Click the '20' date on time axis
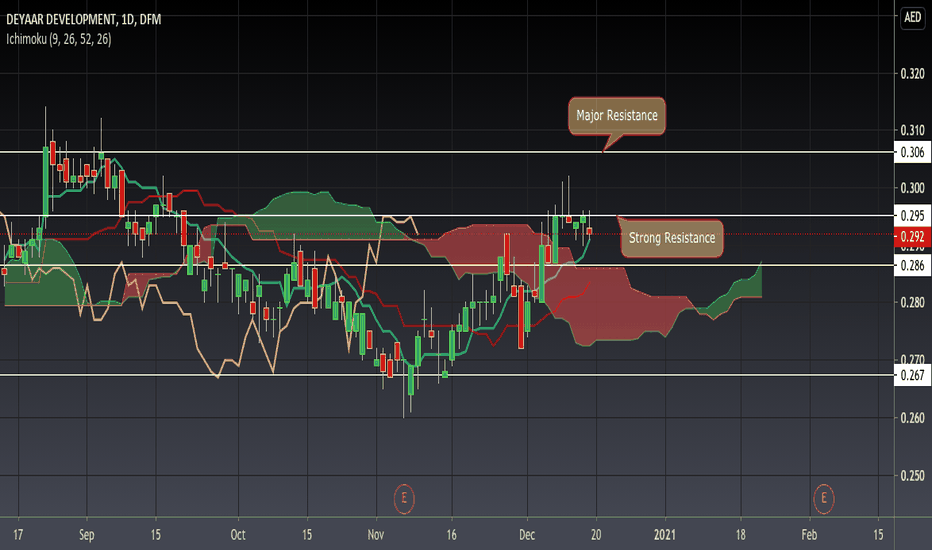Image resolution: width=932 pixels, height=550 pixels. [x=596, y=535]
